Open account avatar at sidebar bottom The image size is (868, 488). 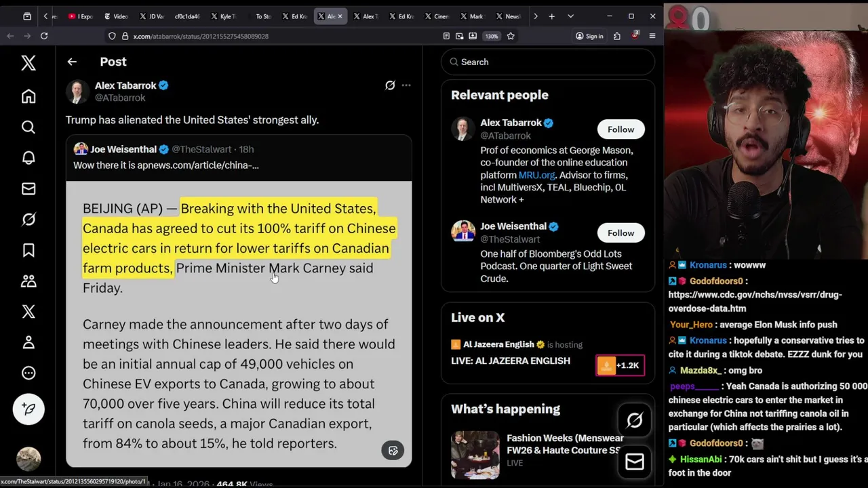[x=28, y=459]
